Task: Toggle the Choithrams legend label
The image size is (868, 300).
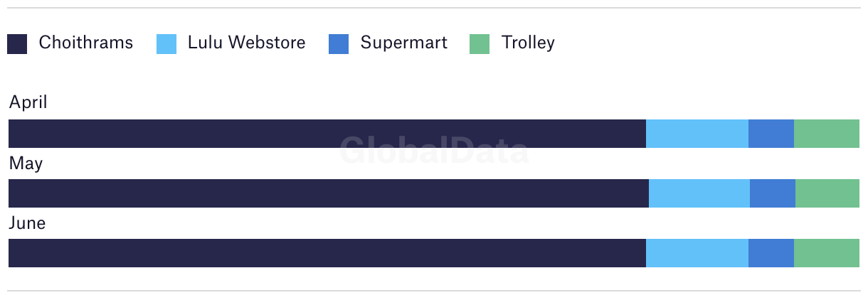Action: point(86,43)
